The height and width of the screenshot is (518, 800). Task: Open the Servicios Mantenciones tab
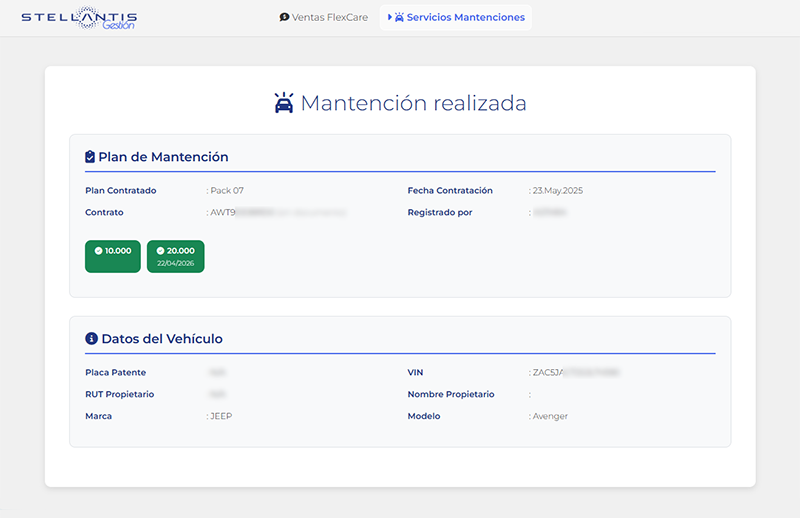[x=465, y=18]
